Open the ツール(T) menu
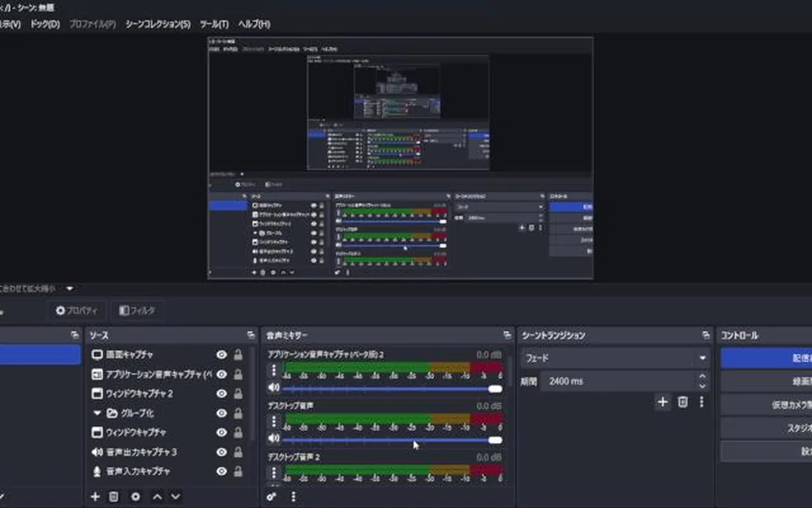The height and width of the screenshot is (508, 812). click(x=214, y=24)
